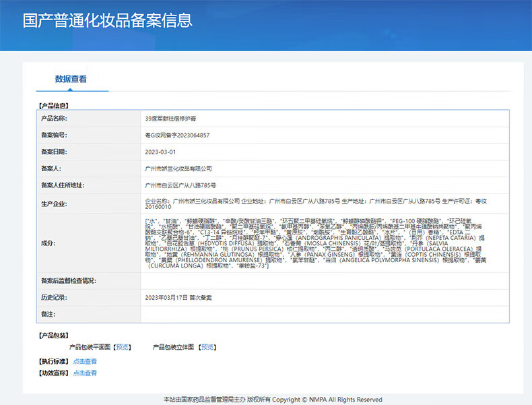This screenshot has height=405, width=532.
Task: Select filing date 2023-03-01
Action: pyautogui.click(x=160, y=152)
